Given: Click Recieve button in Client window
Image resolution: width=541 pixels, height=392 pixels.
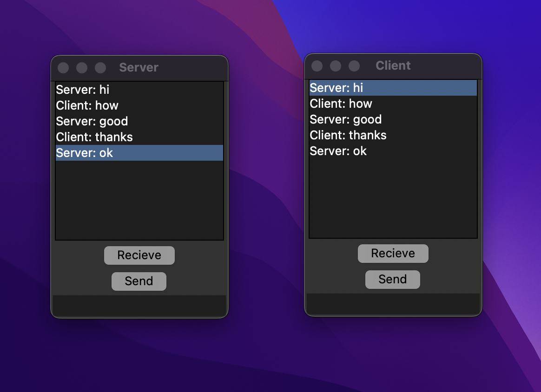Looking at the screenshot, I should coord(393,254).
